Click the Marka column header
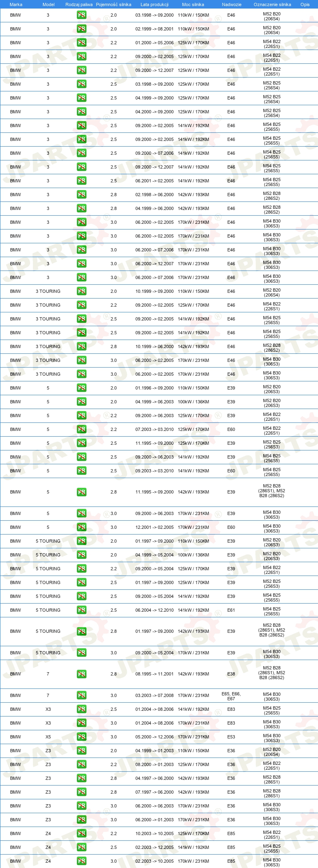Image resolution: width=318 pixels, height=868 pixels. [x=16, y=4]
